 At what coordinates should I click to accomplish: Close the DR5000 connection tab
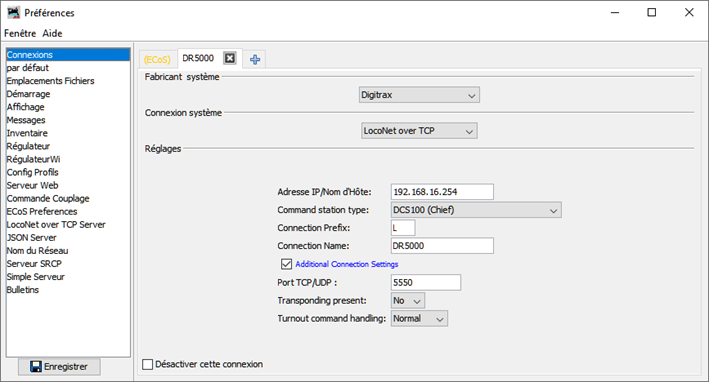point(230,58)
